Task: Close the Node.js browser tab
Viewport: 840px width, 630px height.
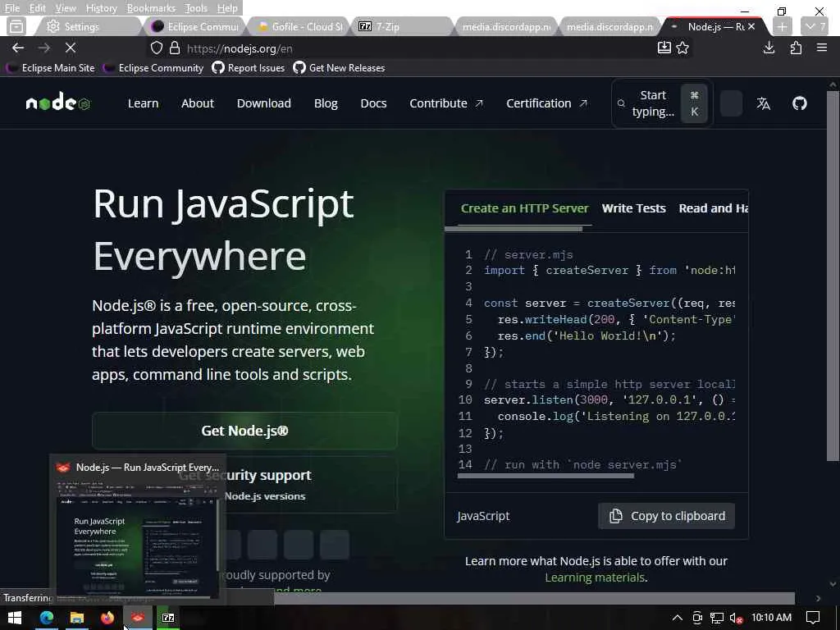Action: pyautogui.click(x=751, y=26)
